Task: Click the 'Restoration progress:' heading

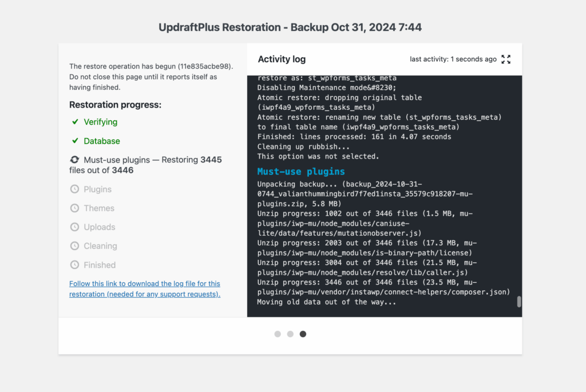Action: click(x=115, y=105)
